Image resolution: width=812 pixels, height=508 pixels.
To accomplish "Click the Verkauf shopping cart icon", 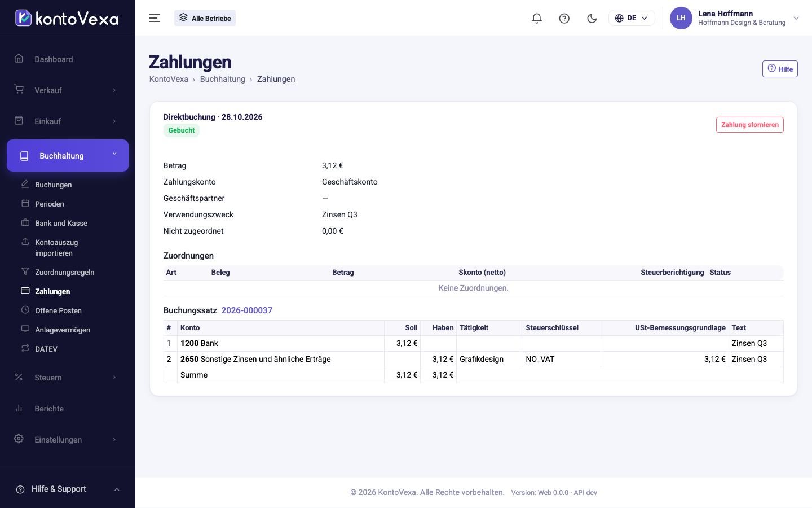I will click(19, 90).
